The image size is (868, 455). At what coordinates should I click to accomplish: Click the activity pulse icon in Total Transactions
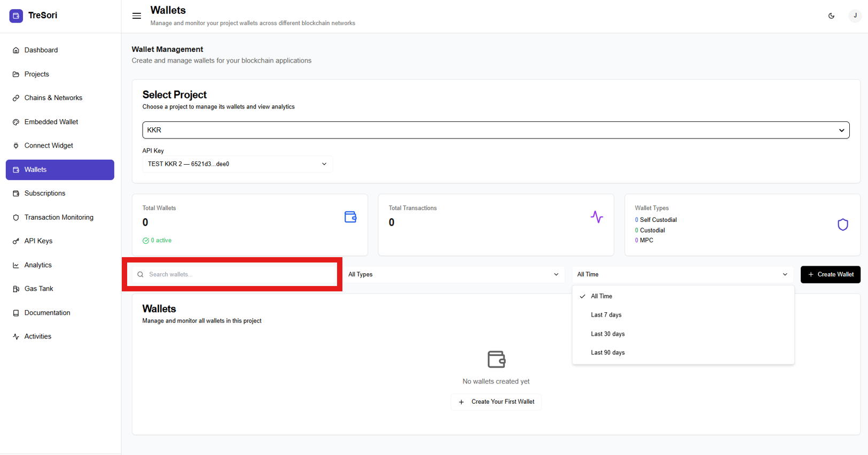point(597,217)
